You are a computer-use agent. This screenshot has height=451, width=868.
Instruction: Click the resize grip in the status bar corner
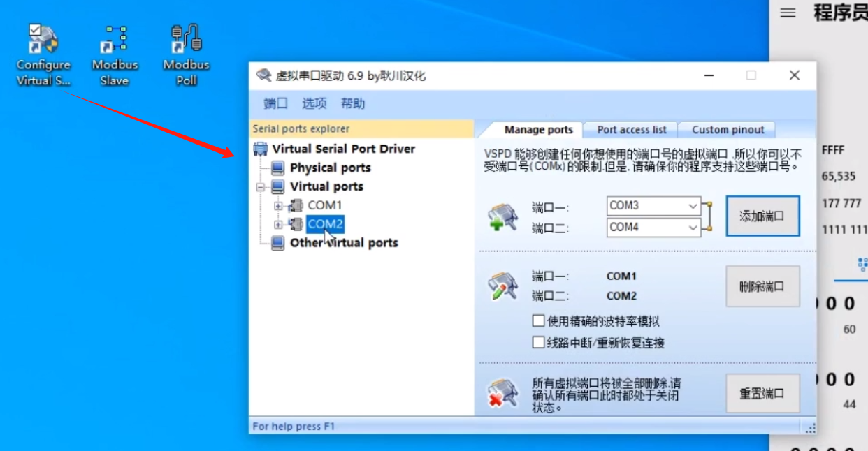pyautogui.click(x=810, y=427)
